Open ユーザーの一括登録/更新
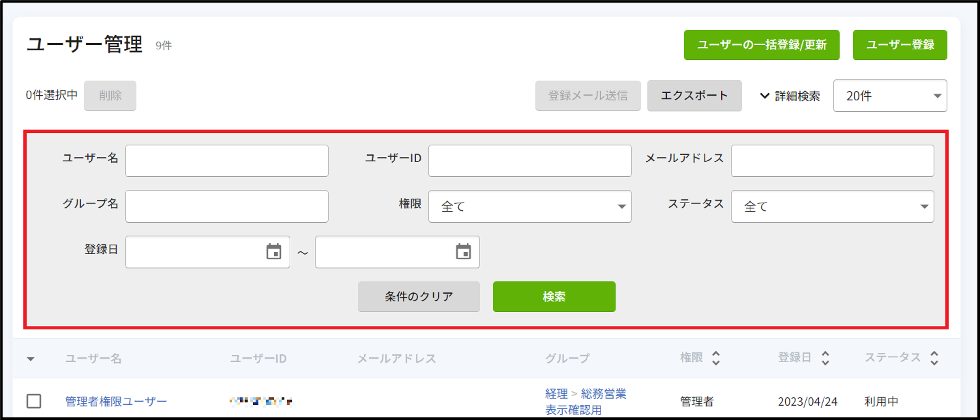Screen dimensions: 980x420 pyautogui.click(x=761, y=45)
